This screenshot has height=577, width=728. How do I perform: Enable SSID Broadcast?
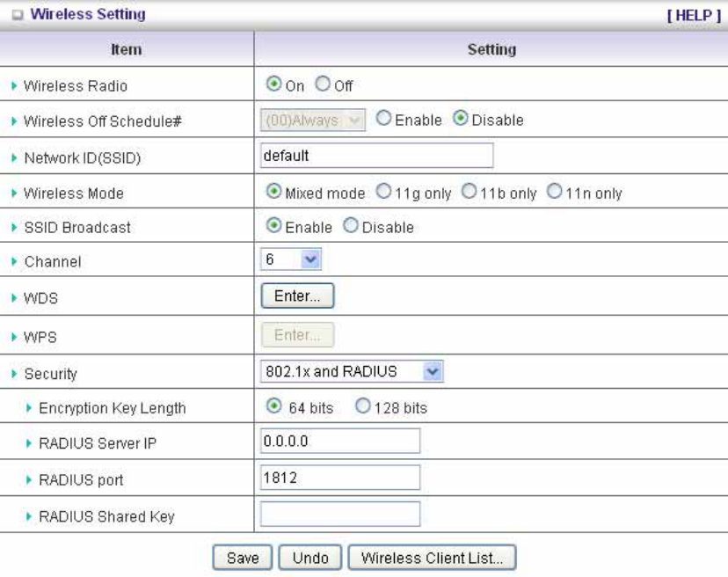(x=274, y=225)
